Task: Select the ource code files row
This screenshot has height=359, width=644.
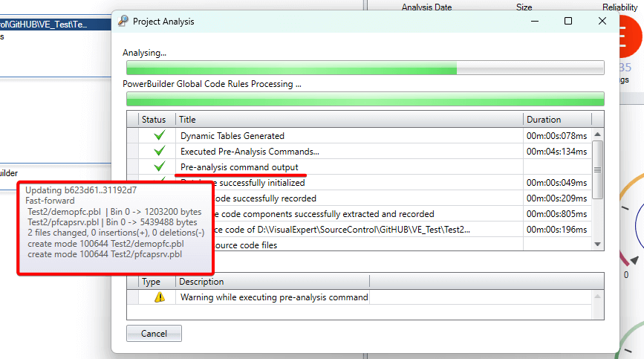Action: [403, 245]
